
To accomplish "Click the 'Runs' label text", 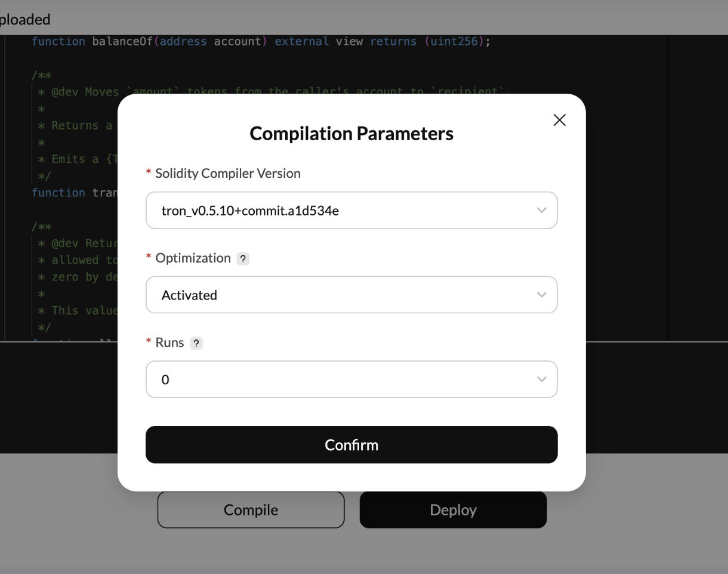I will pos(169,342).
